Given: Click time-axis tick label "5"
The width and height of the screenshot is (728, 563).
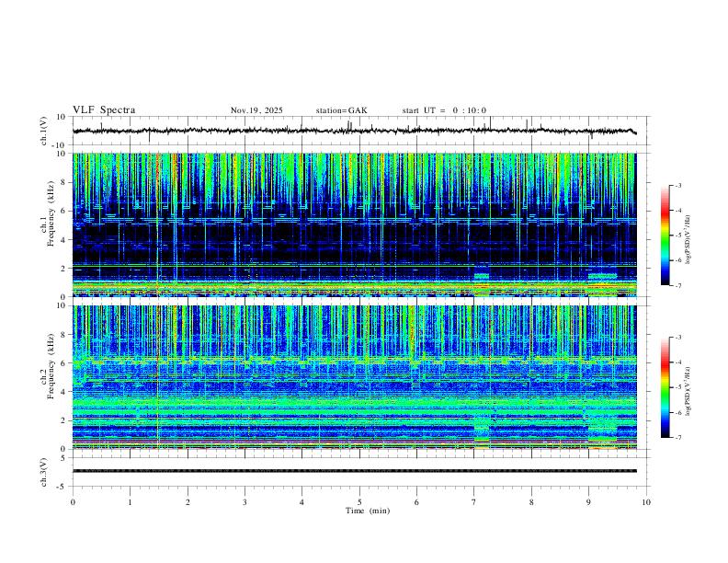Looking at the screenshot, I should coord(359,502).
